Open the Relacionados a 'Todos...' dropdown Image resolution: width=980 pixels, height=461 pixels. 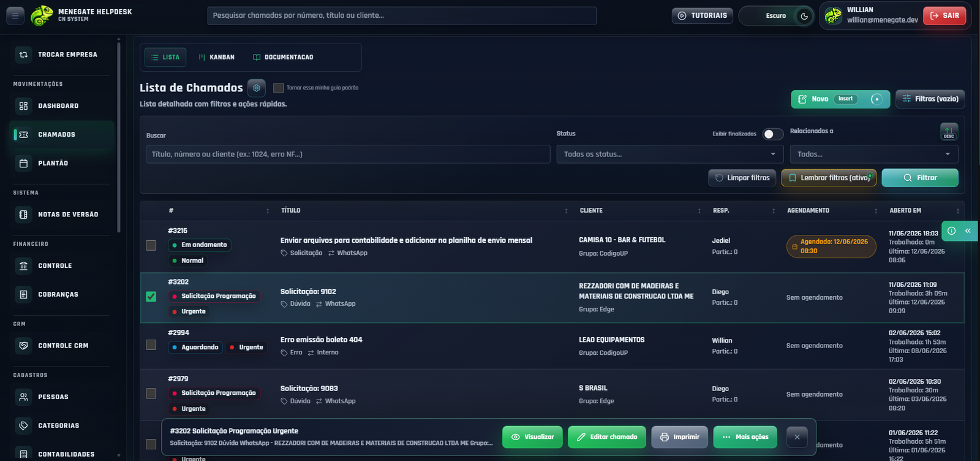point(874,154)
